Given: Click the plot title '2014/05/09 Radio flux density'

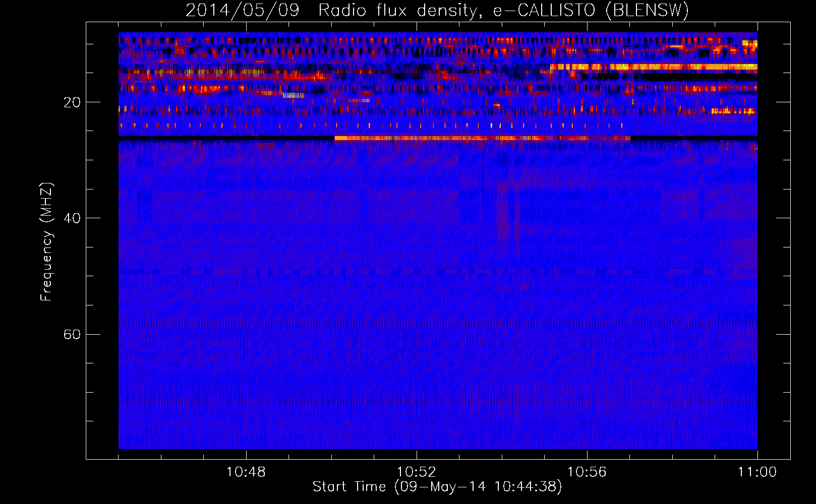Looking at the screenshot, I should tap(437, 10).
